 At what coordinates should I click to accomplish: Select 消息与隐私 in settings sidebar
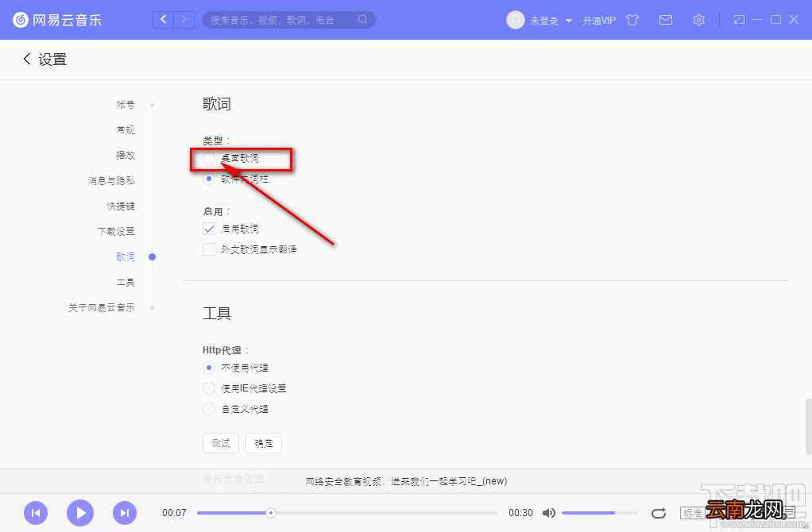point(110,180)
